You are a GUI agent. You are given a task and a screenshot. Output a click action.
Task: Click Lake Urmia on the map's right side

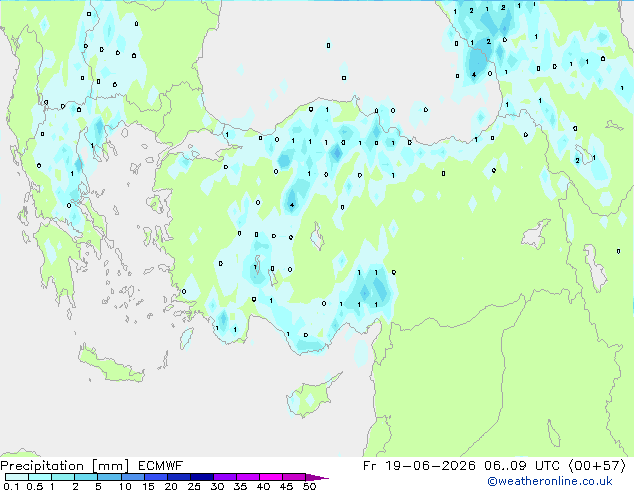[596, 267]
